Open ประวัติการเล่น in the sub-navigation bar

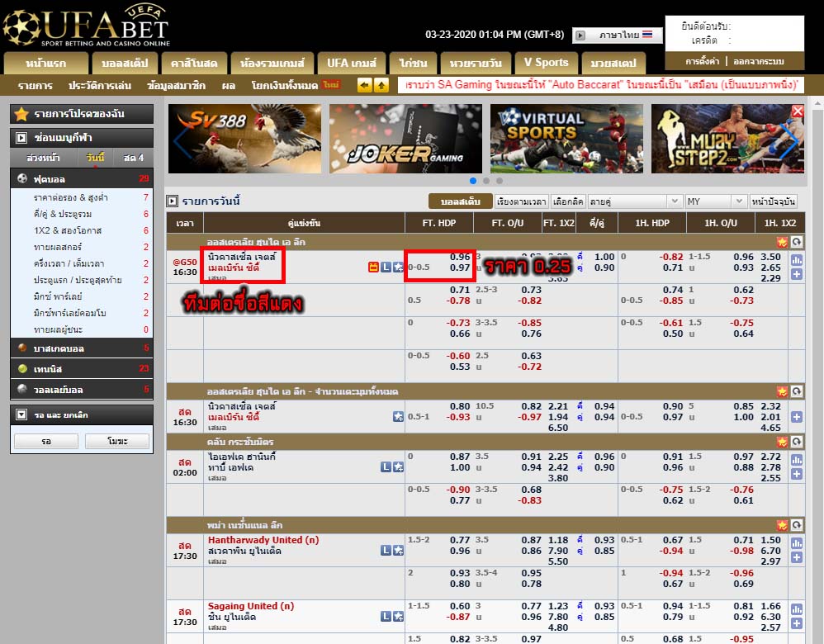click(x=100, y=85)
